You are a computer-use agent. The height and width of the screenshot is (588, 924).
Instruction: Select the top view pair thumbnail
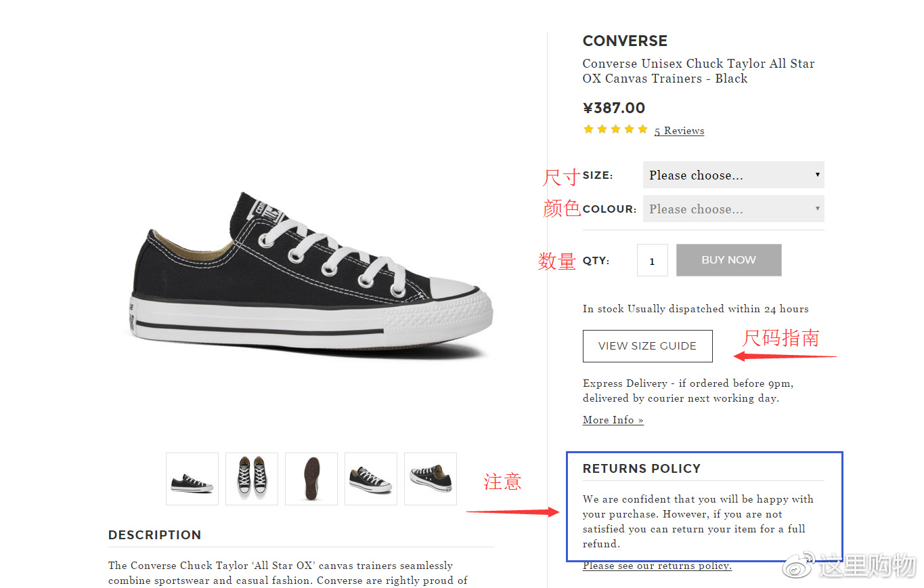coord(252,479)
